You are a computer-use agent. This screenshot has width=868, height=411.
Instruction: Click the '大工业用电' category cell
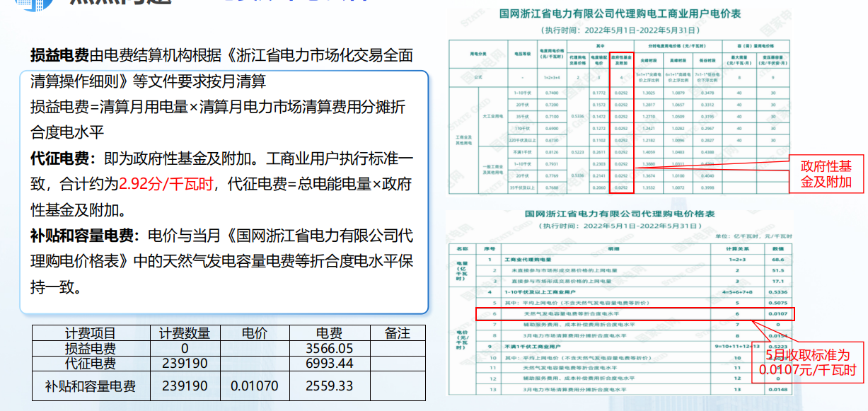pos(493,116)
